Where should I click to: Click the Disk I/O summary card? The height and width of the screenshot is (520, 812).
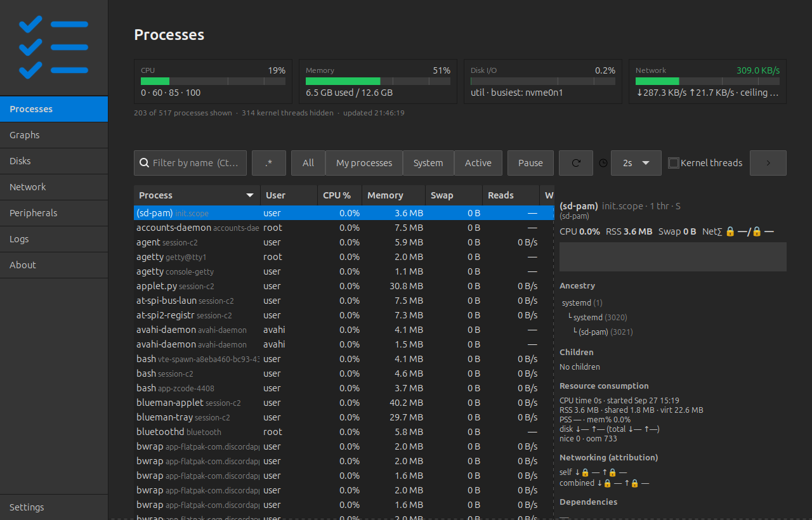(x=543, y=81)
